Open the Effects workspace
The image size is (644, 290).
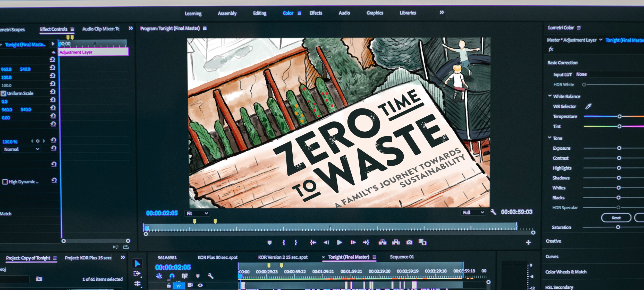(x=316, y=13)
